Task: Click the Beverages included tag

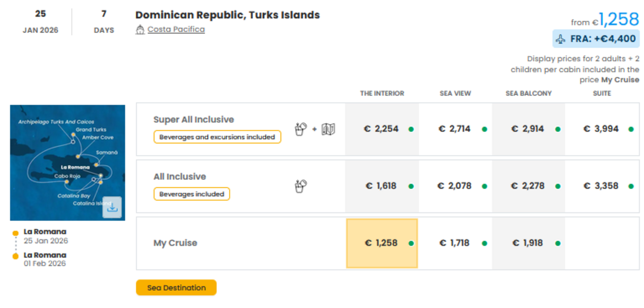Action: point(192,194)
